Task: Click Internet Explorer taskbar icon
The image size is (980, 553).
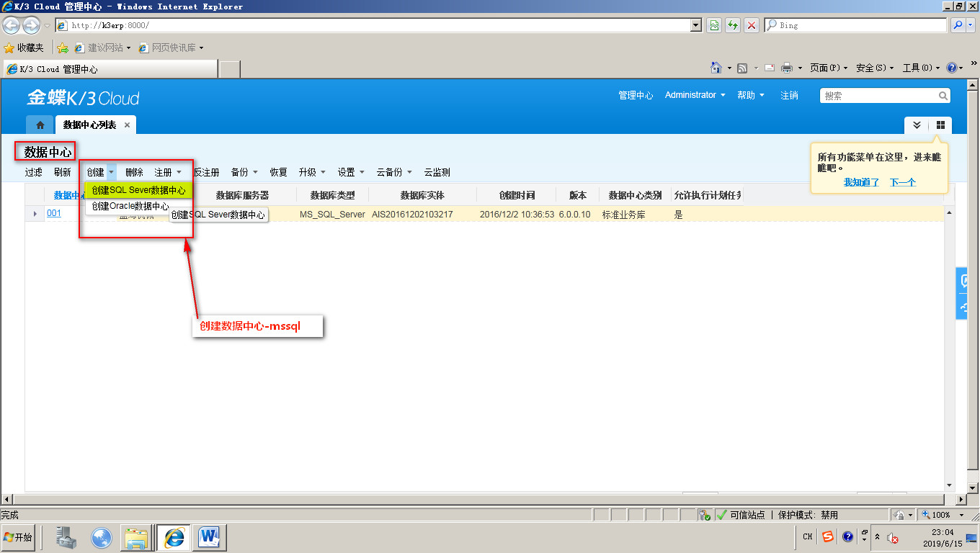Action: (174, 537)
